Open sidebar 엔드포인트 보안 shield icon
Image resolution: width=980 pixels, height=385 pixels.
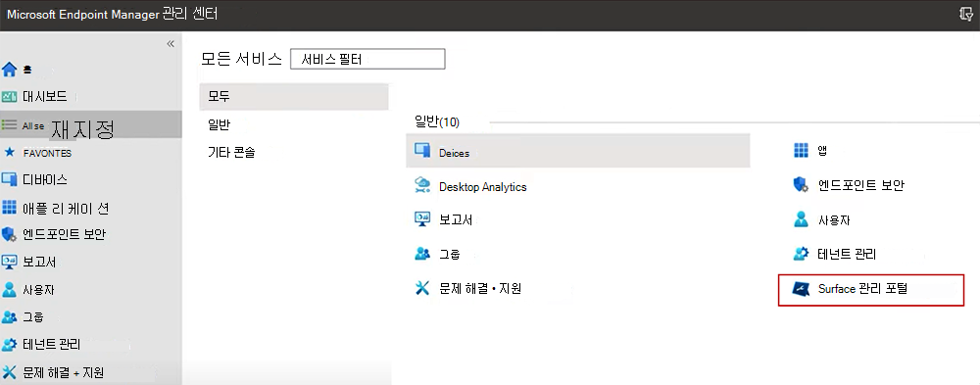9,234
